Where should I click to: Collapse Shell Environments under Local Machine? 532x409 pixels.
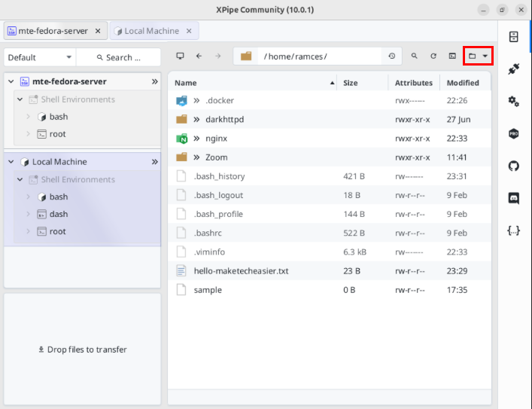point(20,180)
